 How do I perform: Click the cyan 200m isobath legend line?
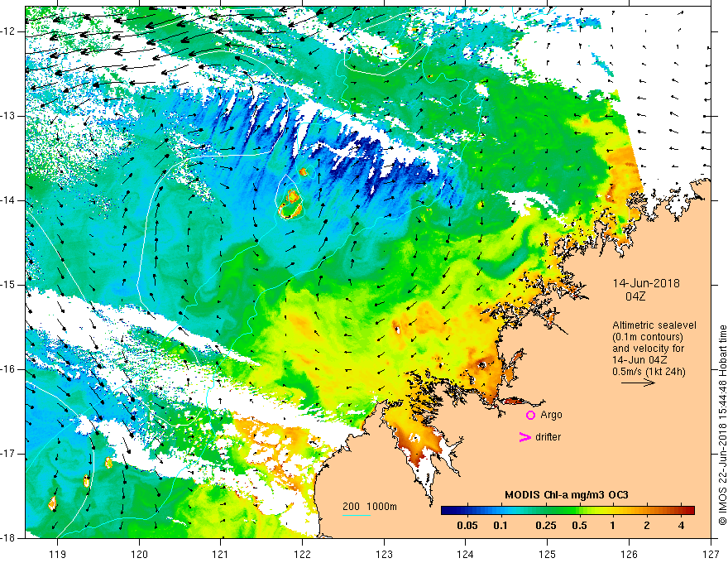click(357, 515)
